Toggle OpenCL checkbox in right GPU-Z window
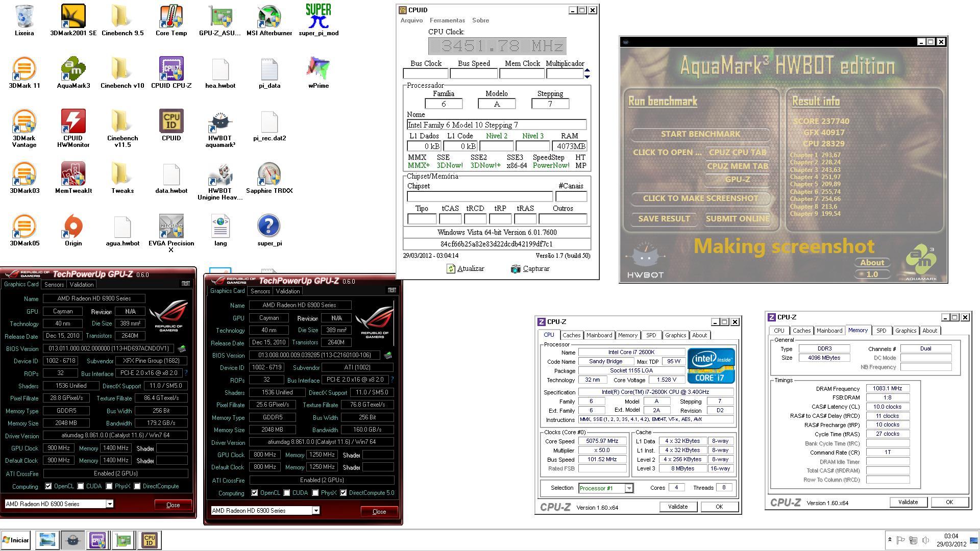 (255, 493)
